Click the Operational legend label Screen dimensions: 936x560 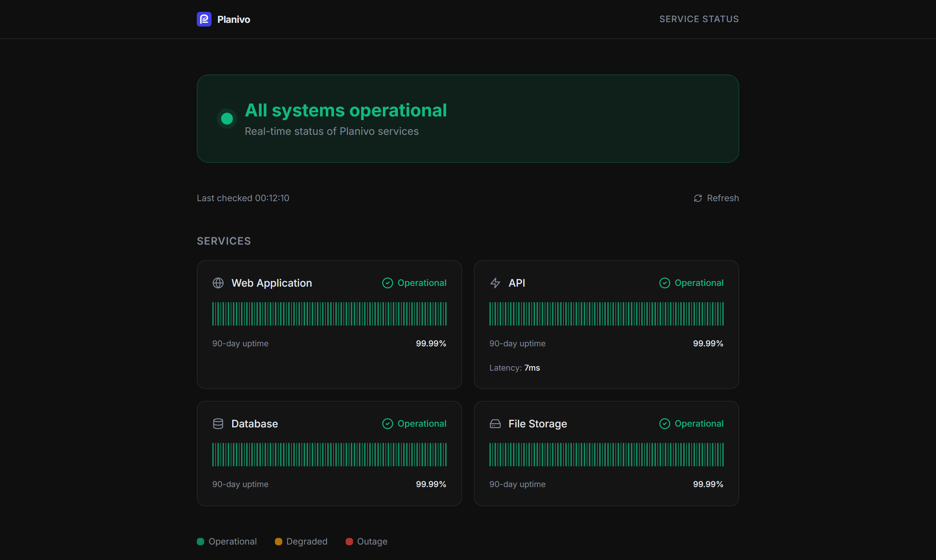pos(233,542)
